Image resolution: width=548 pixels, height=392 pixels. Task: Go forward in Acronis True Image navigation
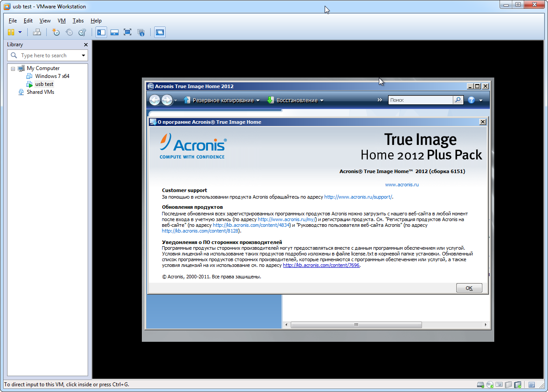167,100
